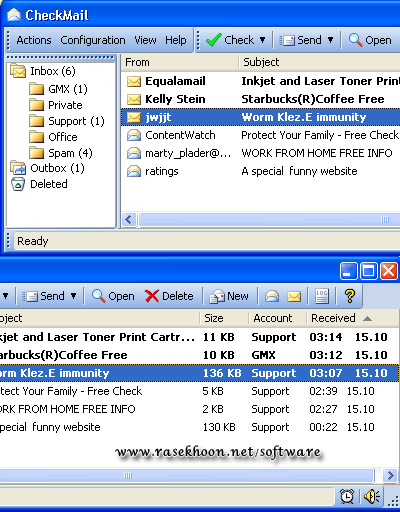Click the opened envelope icon for marty_plader@...
Viewport: 400px width, 512px height.
pos(134,153)
